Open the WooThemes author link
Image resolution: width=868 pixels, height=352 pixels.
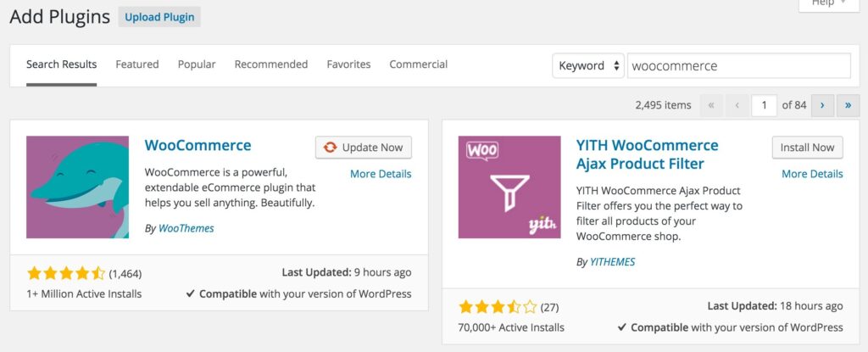(186, 228)
